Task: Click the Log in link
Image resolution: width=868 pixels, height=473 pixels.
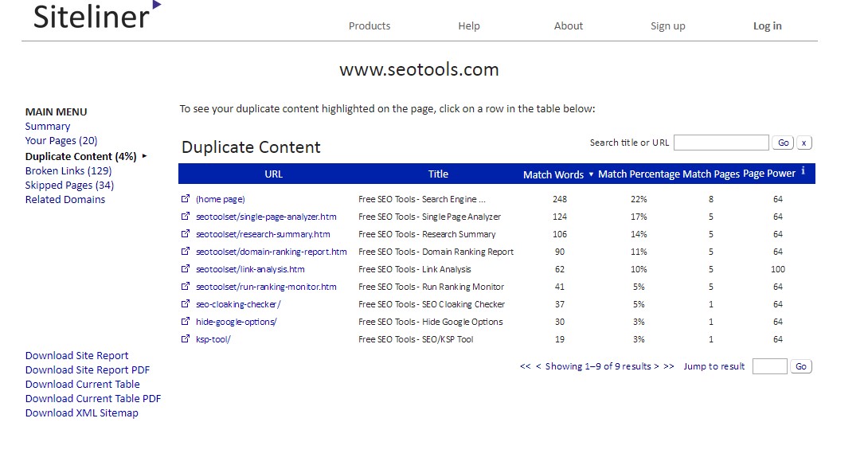Action: click(767, 26)
